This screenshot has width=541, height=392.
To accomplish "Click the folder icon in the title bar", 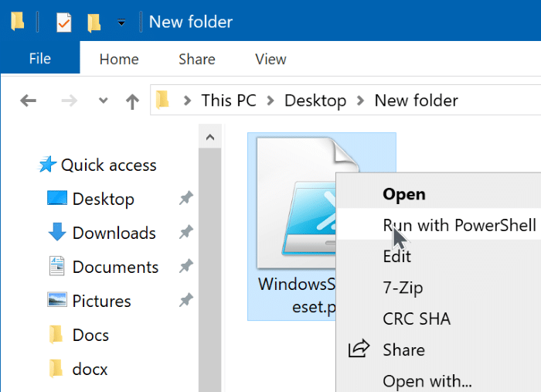I will pyautogui.click(x=17, y=22).
